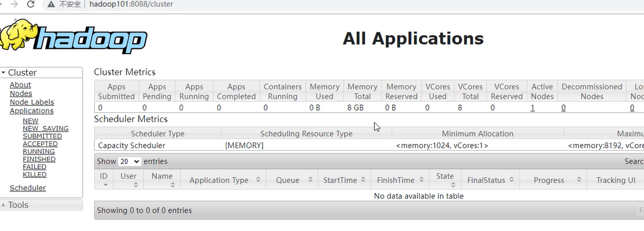
Task: Show KILLED applications list
Action: tap(35, 174)
